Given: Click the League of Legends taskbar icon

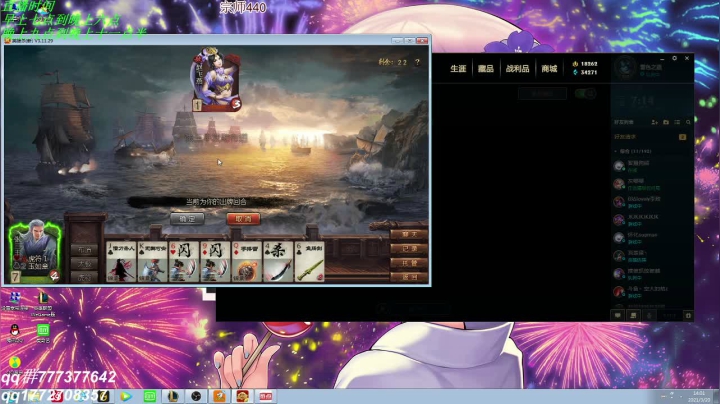Looking at the screenshot, I should point(173,396).
